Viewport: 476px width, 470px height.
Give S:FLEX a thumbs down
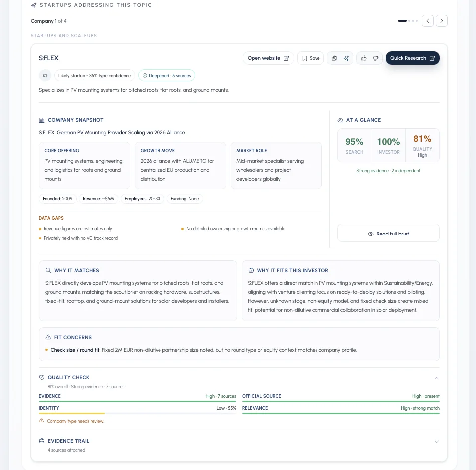(376, 58)
